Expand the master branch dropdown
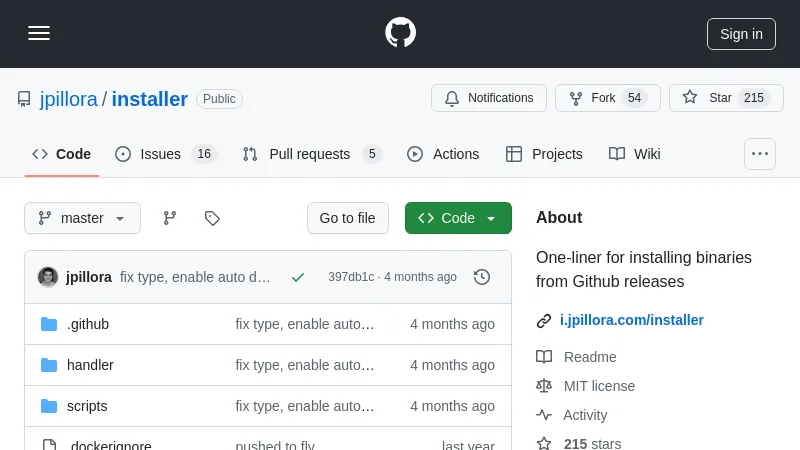 [82, 218]
